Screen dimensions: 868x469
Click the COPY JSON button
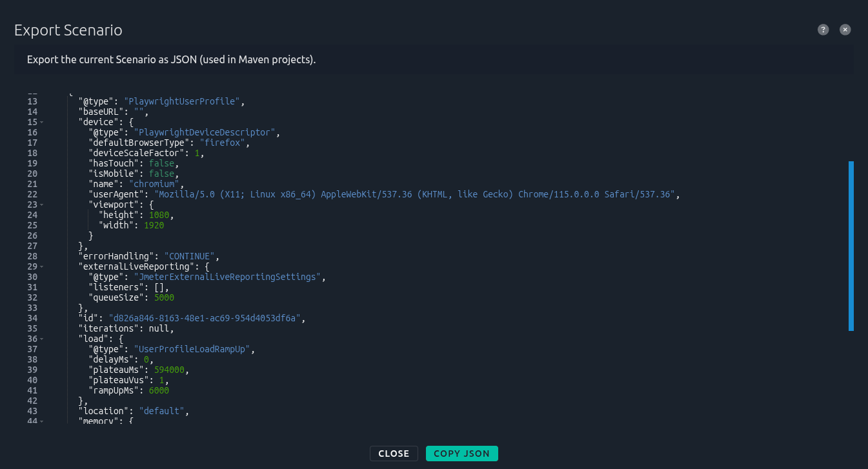click(461, 454)
